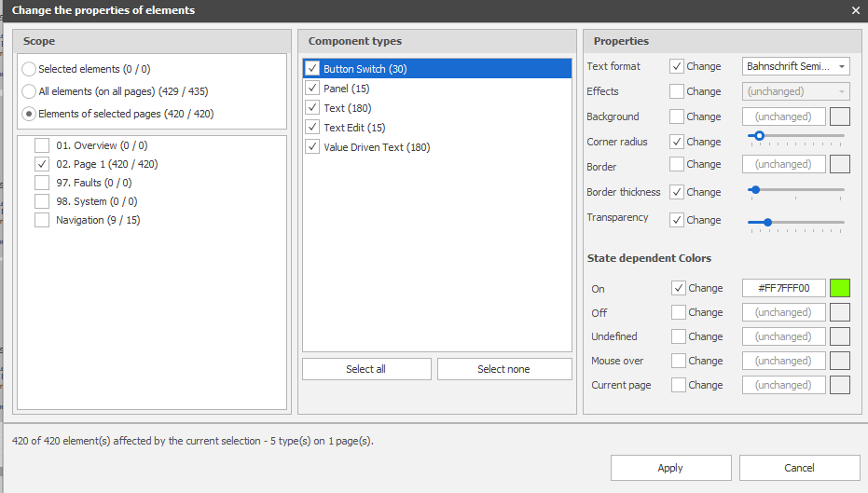
Task: Click the Select none button
Action: pos(504,369)
